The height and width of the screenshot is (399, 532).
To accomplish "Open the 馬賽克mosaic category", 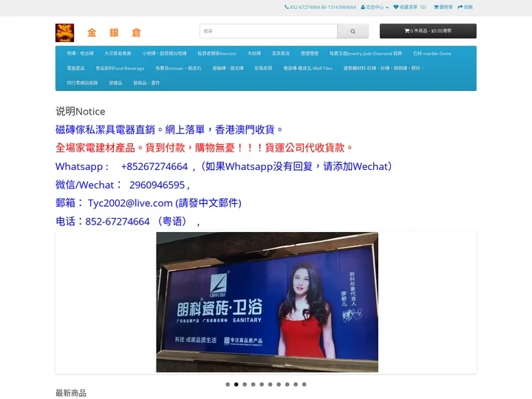I will pyautogui.click(x=178, y=68).
